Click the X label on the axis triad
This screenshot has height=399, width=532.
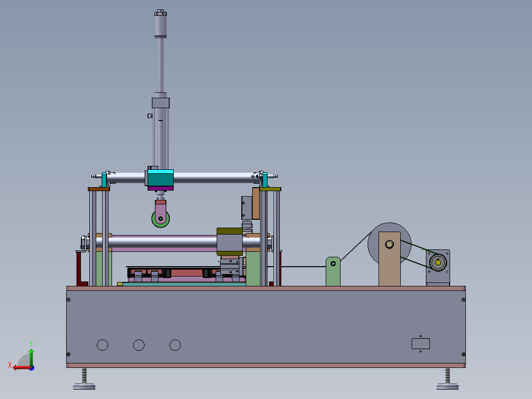click(10, 365)
